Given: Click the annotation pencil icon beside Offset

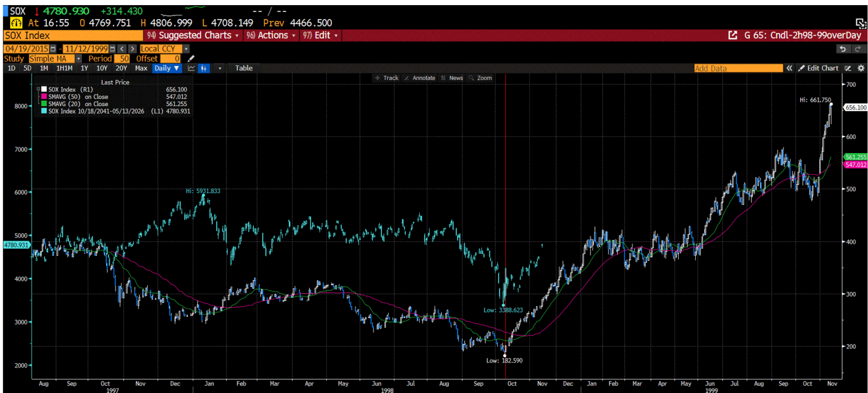Looking at the screenshot, I should point(190,58).
